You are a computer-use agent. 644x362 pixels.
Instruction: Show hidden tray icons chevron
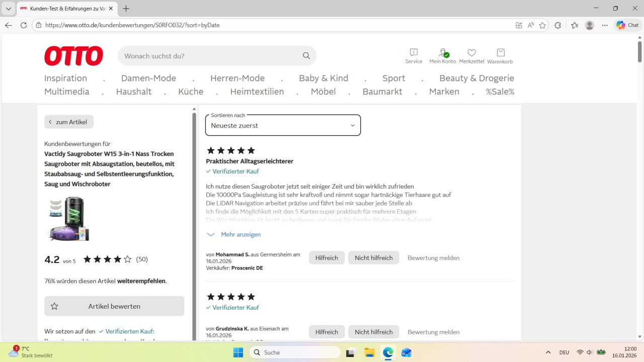click(x=548, y=352)
